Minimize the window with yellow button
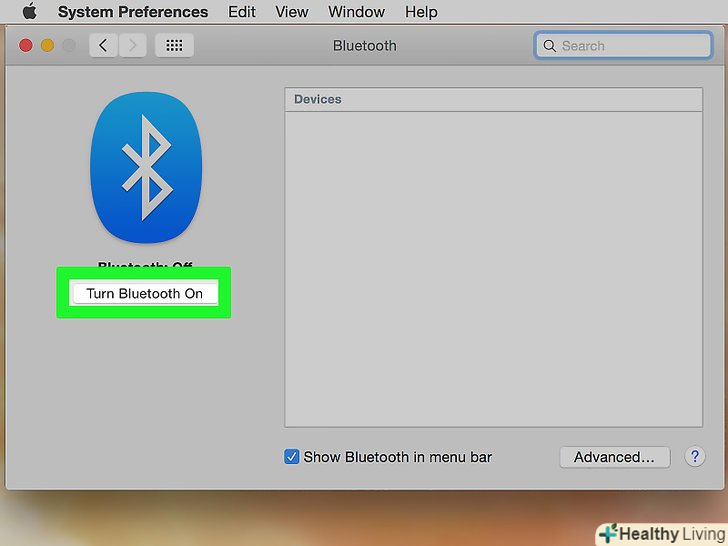Screen dimensions: 728x546 47,46
